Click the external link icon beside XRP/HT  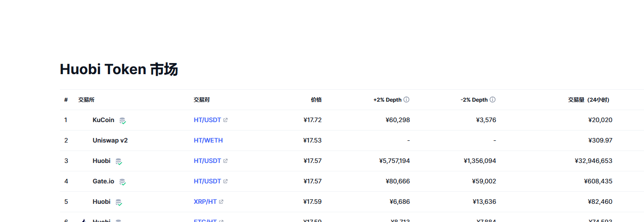tap(221, 202)
